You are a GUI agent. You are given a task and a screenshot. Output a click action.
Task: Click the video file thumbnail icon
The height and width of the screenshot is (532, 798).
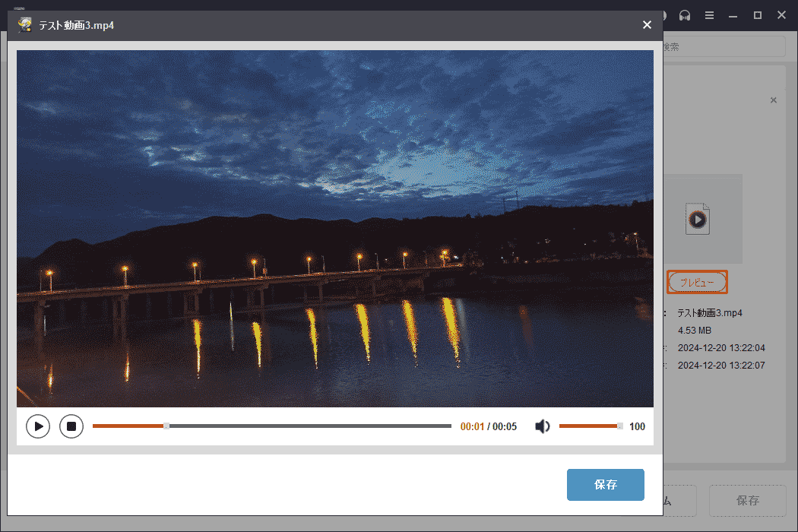pyautogui.click(x=698, y=219)
